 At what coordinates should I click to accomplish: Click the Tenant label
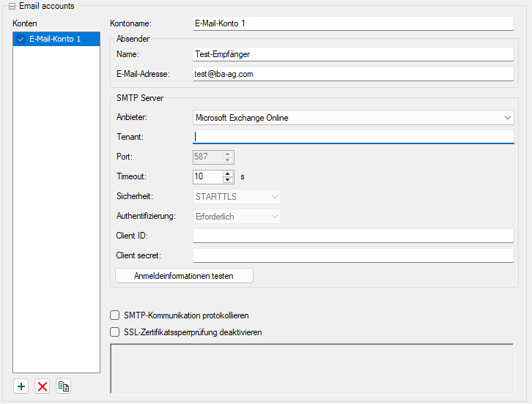click(x=130, y=137)
